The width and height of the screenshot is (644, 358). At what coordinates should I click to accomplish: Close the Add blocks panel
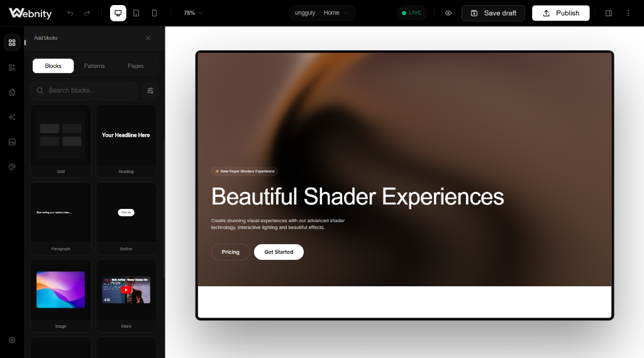pyautogui.click(x=148, y=38)
